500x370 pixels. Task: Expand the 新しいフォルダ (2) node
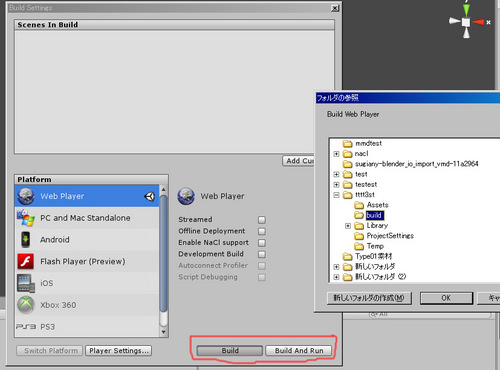[x=336, y=277]
